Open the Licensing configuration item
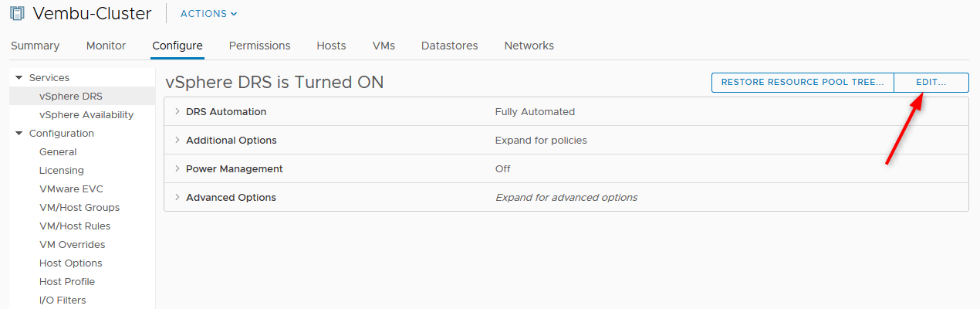 (x=62, y=171)
